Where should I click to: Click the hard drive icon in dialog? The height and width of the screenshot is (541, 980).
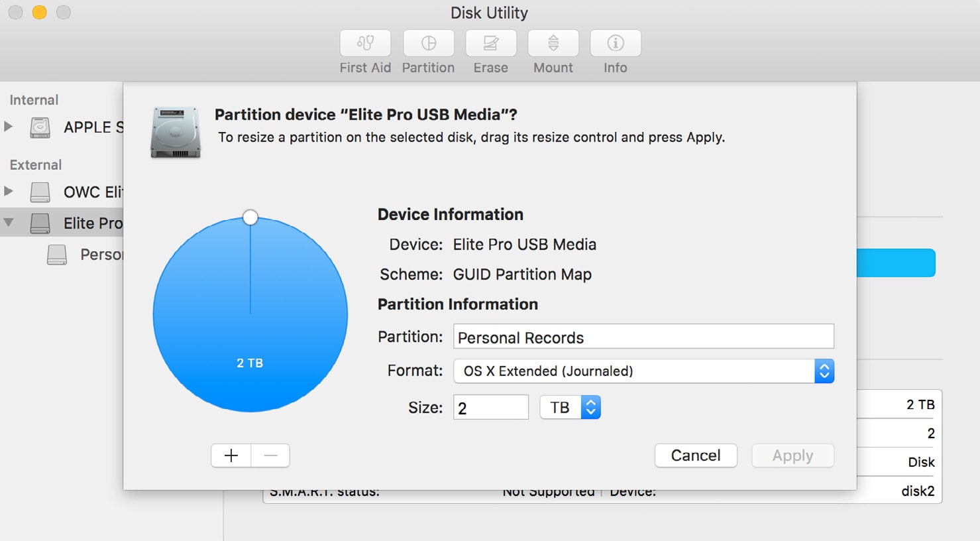(x=176, y=132)
